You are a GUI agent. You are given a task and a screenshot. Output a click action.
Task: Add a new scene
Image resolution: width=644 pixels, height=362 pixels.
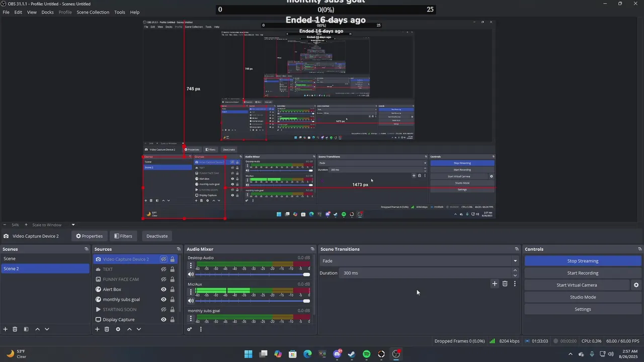click(6, 329)
